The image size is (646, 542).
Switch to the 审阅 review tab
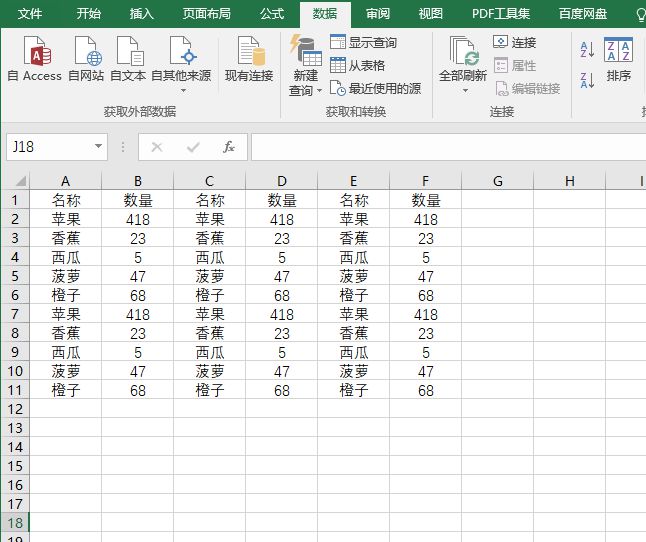[378, 14]
